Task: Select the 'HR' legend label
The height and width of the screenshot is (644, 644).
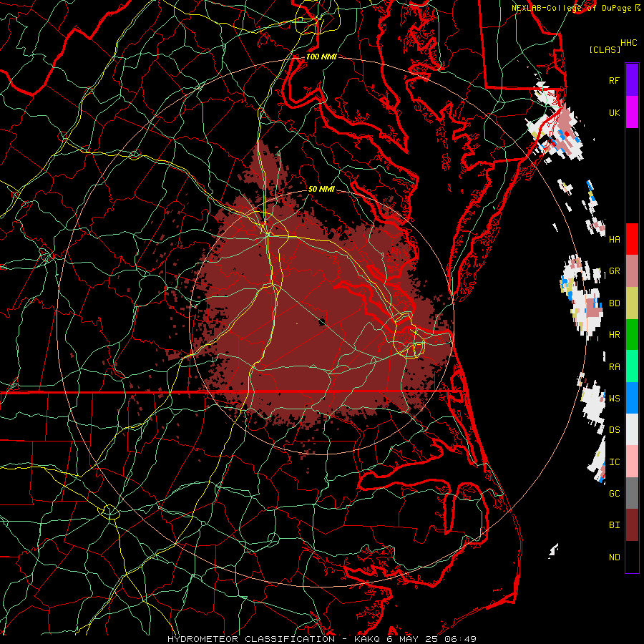Action: pyautogui.click(x=614, y=335)
